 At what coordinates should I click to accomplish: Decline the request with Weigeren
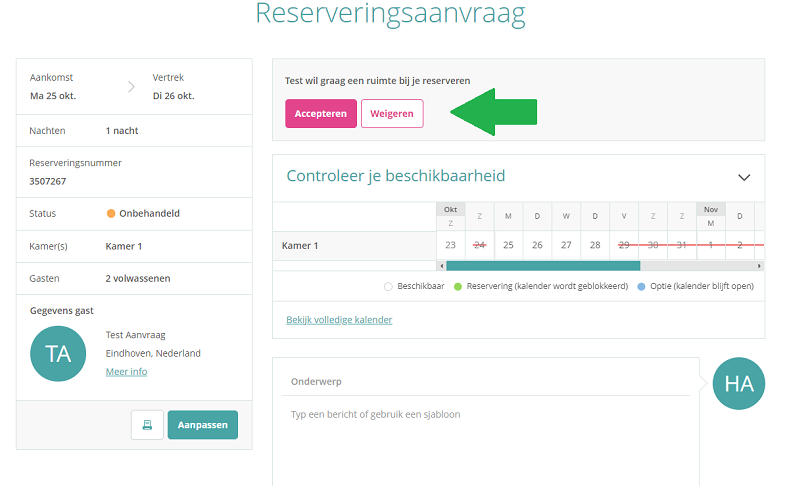tap(392, 114)
